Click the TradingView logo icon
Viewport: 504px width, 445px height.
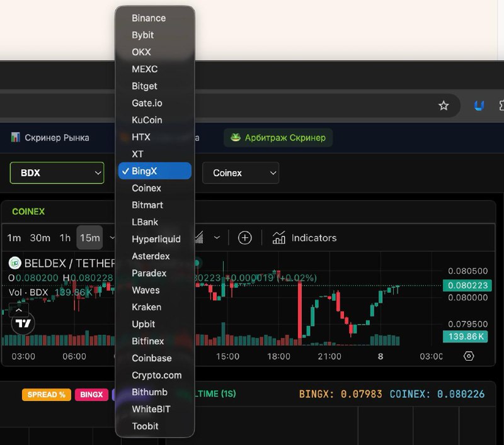pyautogui.click(x=23, y=324)
